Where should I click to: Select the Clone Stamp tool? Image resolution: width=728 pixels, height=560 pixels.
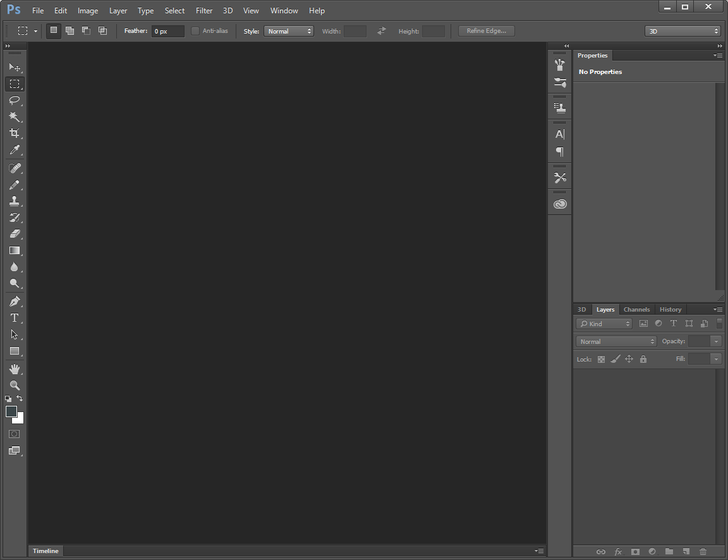point(15,201)
